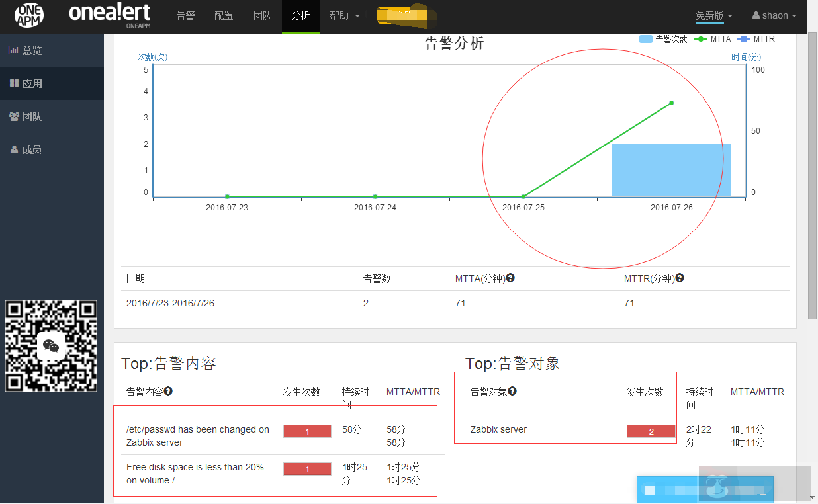The height and width of the screenshot is (504, 818).
Task: Open the MTTA help tooltip icon
Action: pyautogui.click(x=510, y=278)
